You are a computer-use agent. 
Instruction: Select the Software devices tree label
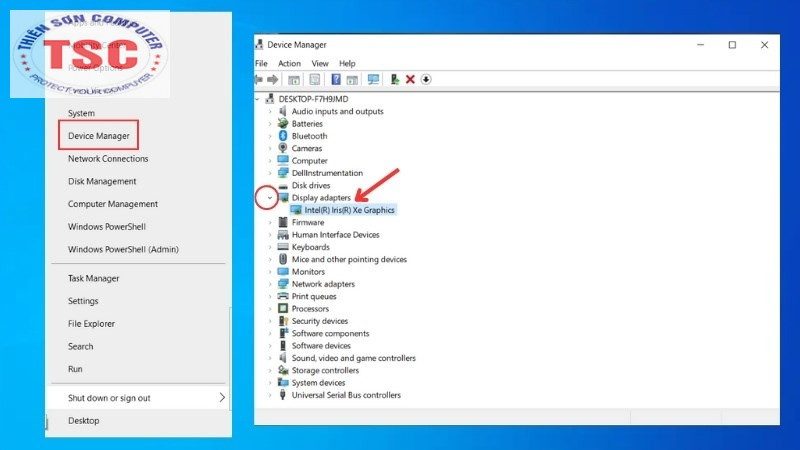[321, 345]
